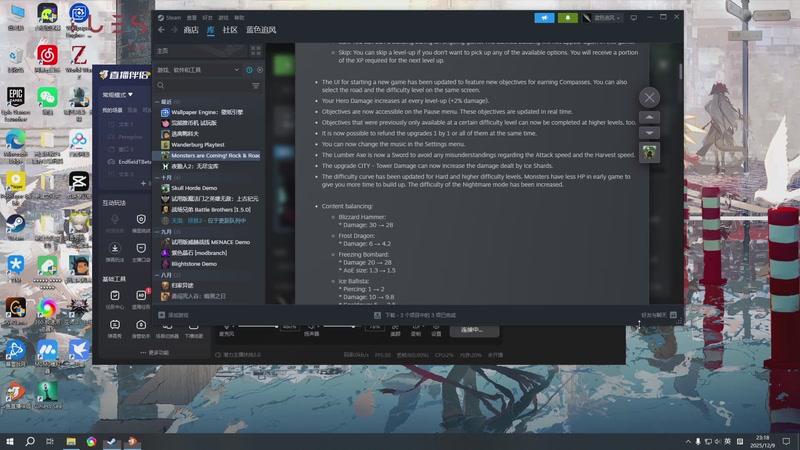
Task: Toggle ready-to-play filter icon
Action: click(260, 70)
